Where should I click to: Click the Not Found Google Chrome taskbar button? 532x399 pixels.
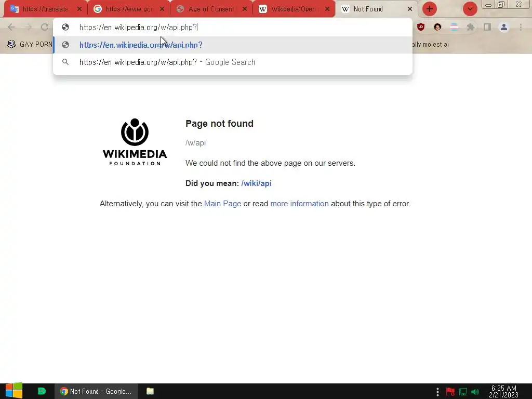pos(96,391)
